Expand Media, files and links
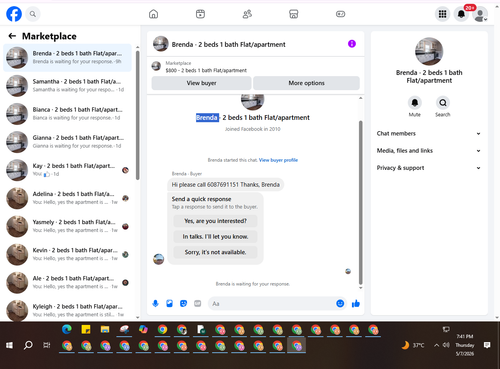The width and height of the screenshot is (500, 369). coord(429,151)
